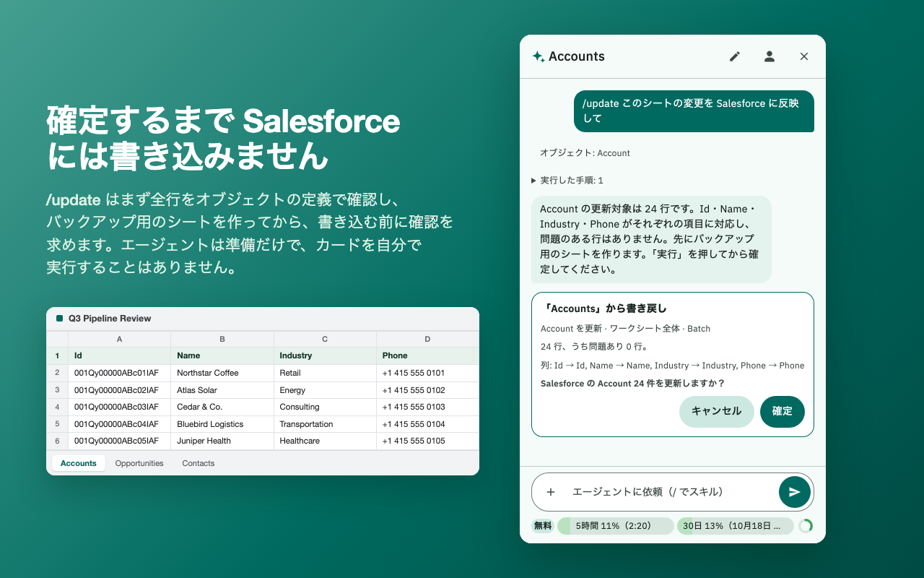Select row 3 header in spreadsheet

pyautogui.click(x=57, y=390)
